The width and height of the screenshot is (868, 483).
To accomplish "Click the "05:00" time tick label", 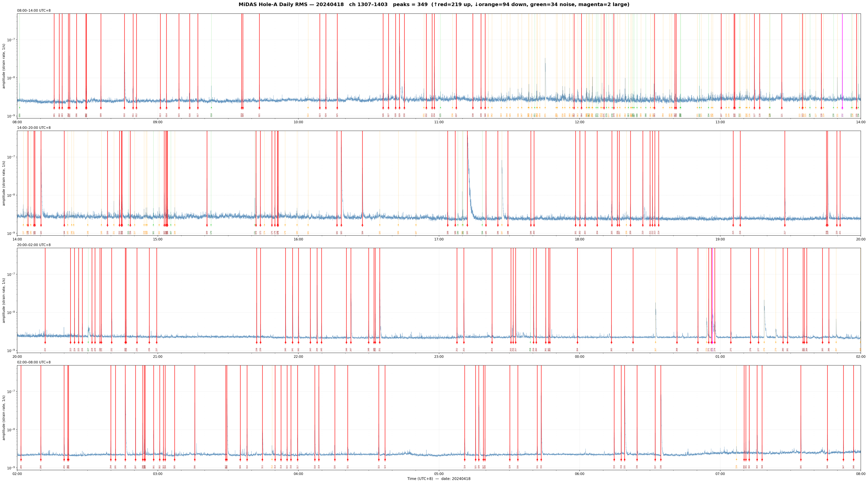I will coord(439,474).
